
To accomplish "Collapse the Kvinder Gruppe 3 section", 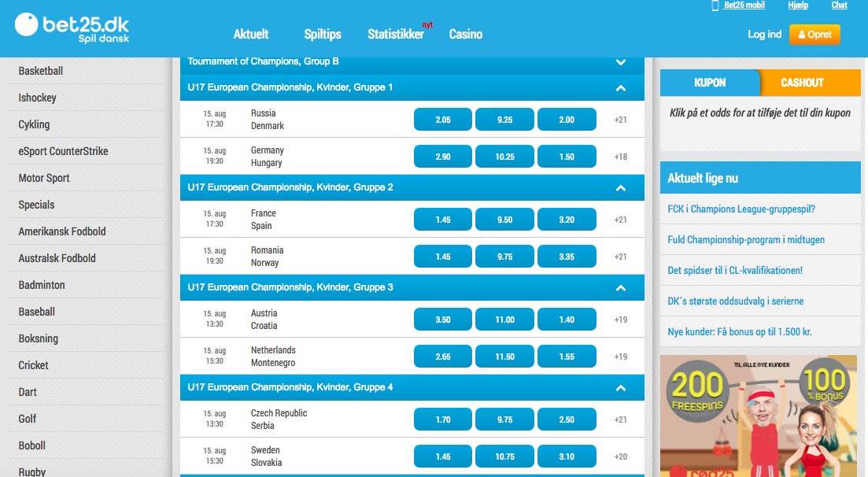I will (x=620, y=288).
